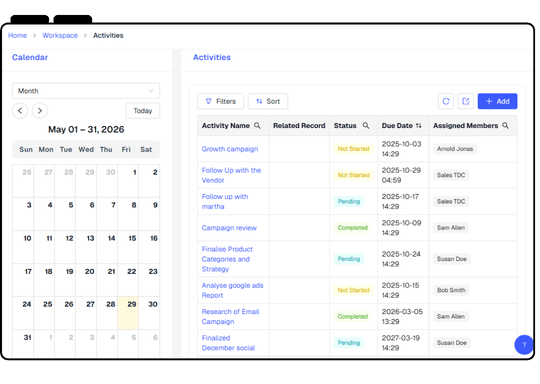Click the export icon beside Add
540x384 pixels.
pyautogui.click(x=466, y=101)
